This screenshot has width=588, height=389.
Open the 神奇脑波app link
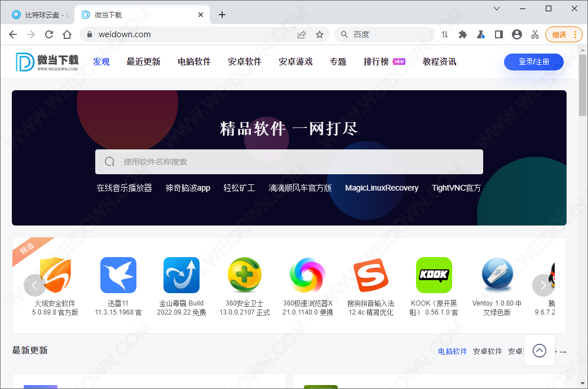pyautogui.click(x=188, y=188)
